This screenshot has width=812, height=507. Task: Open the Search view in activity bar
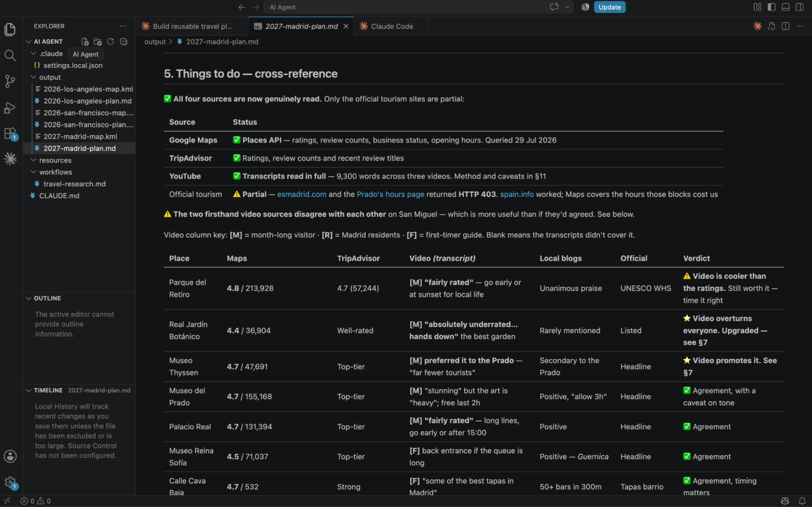[10, 55]
